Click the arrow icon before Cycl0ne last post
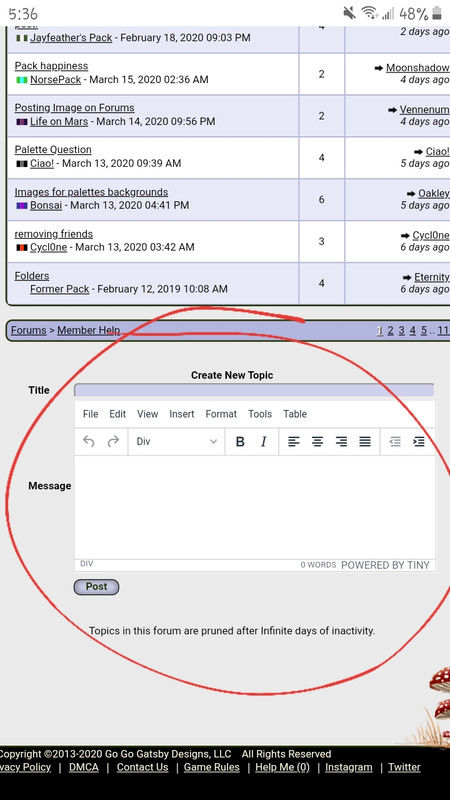 pos(405,236)
